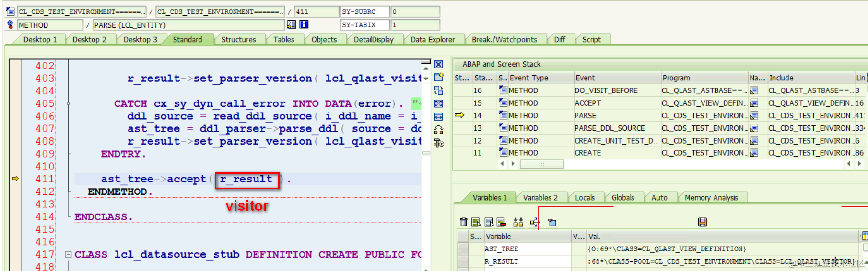Click the binoculars-style icon in Variables toolbar
The height and width of the screenshot is (271, 868).
(x=518, y=222)
